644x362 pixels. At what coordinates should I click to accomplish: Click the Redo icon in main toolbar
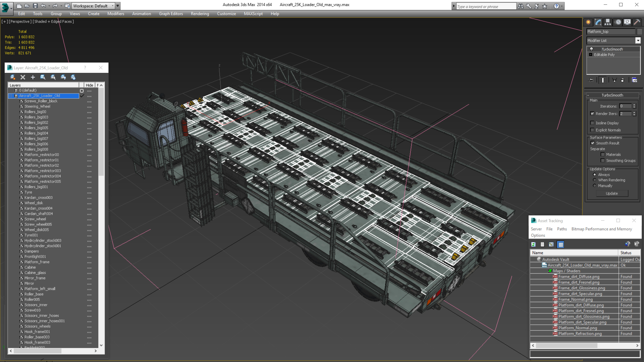coord(55,5)
